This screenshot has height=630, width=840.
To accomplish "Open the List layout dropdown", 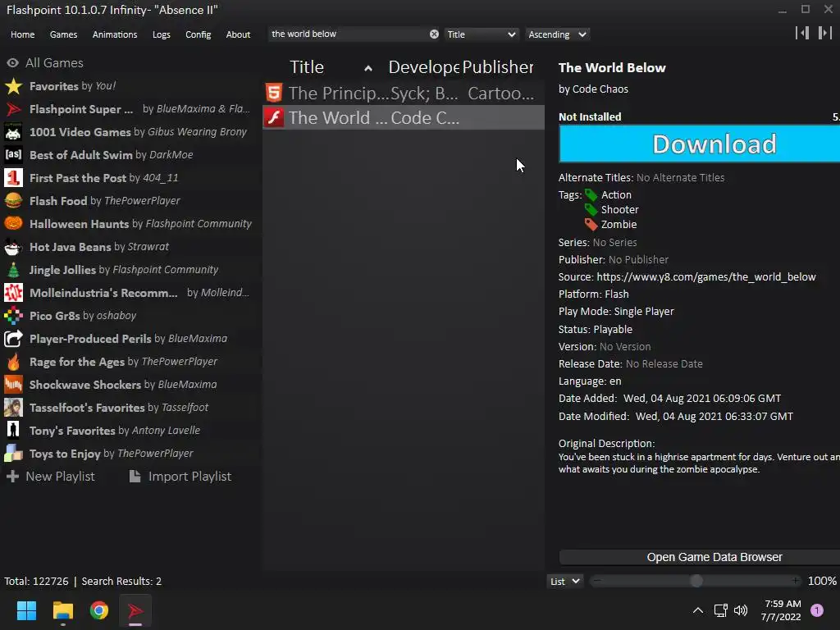I will (x=565, y=582).
